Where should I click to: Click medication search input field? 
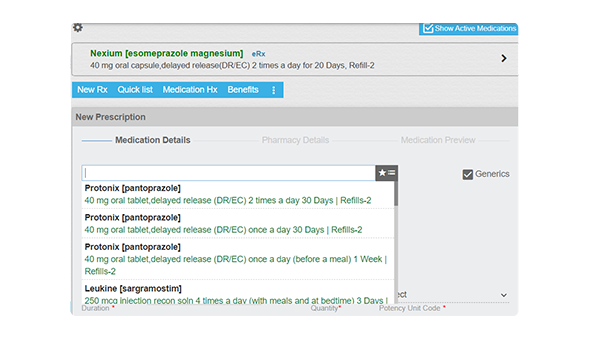(228, 173)
